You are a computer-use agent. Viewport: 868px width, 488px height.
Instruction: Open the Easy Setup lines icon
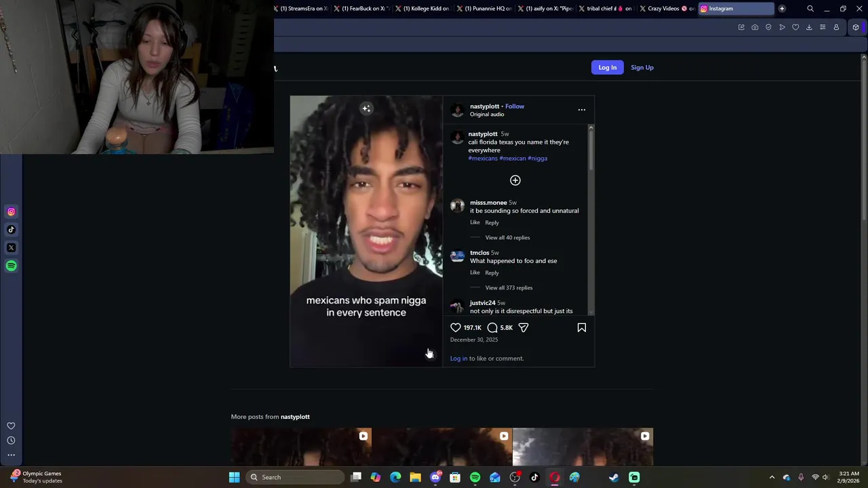pyautogui.click(x=823, y=27)
